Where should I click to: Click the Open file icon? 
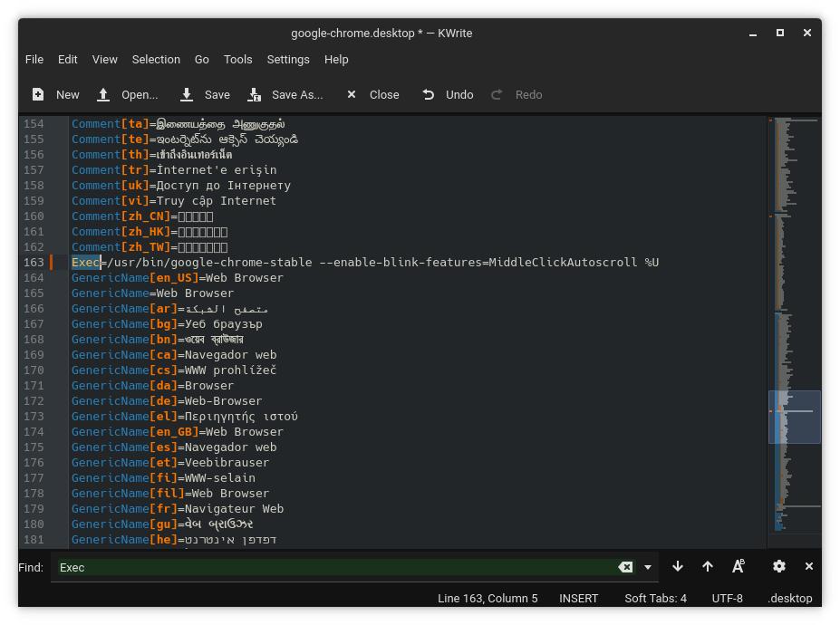point(103,94)
